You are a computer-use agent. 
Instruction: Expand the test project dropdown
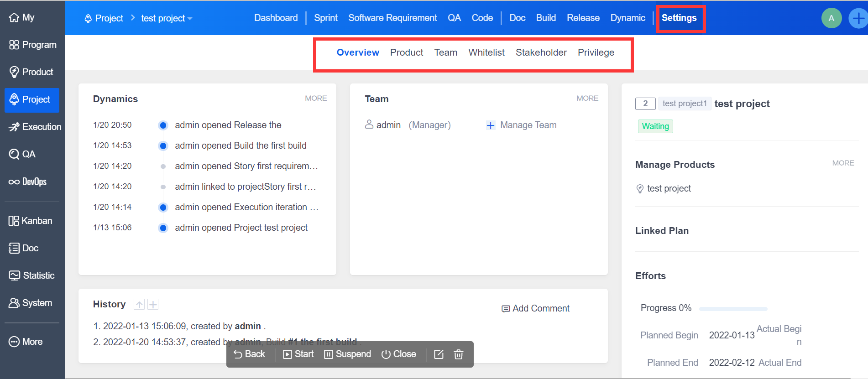(166, 18)
